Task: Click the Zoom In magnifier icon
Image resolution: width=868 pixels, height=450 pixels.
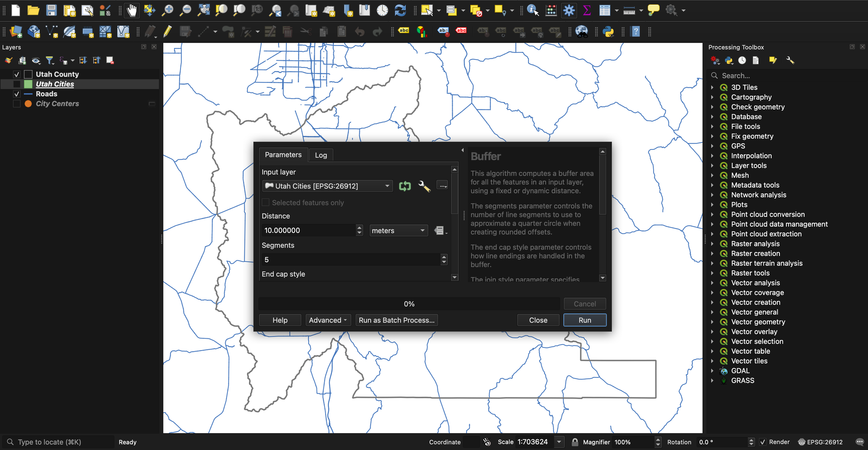Action: [168, 10]
